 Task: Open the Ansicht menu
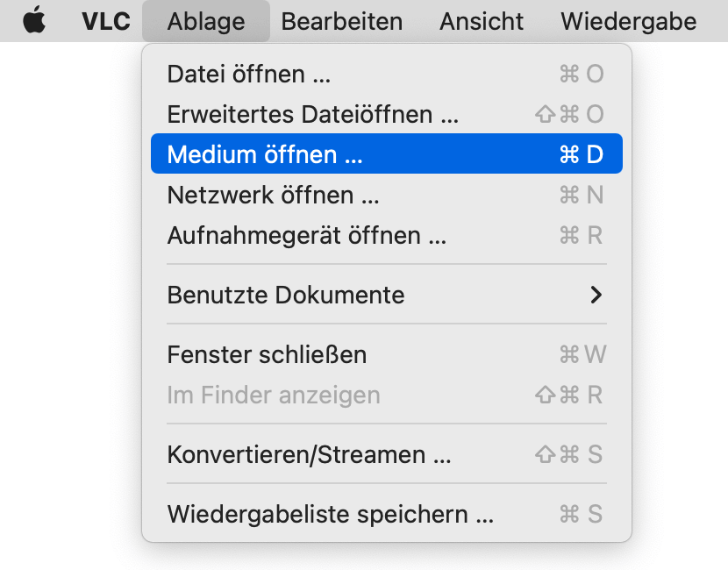(482, 21)
